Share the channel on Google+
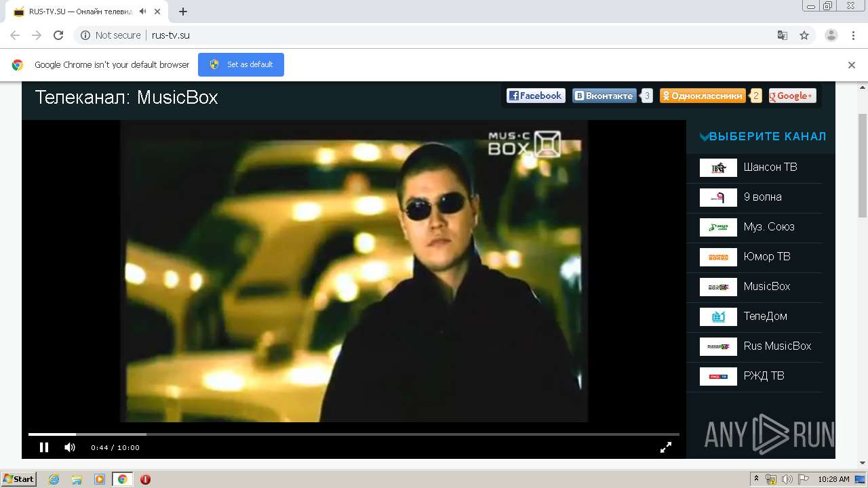The image size is (868, 488). [x=792, y=96]
